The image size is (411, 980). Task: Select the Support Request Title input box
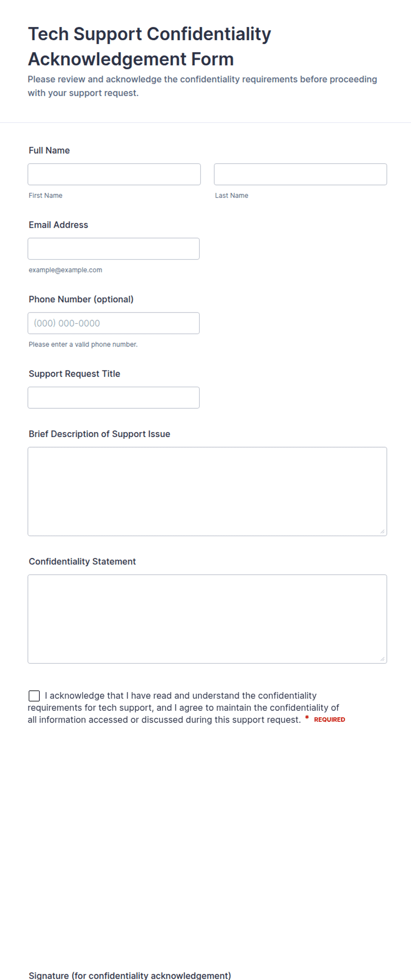[114, 398]
